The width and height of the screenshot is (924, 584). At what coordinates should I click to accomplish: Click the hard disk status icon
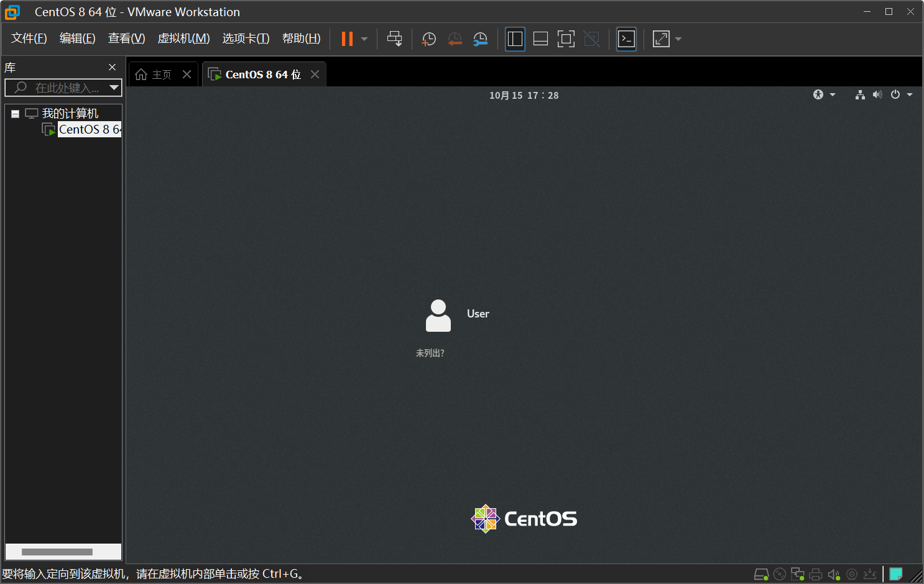click(x=762, y=575)
